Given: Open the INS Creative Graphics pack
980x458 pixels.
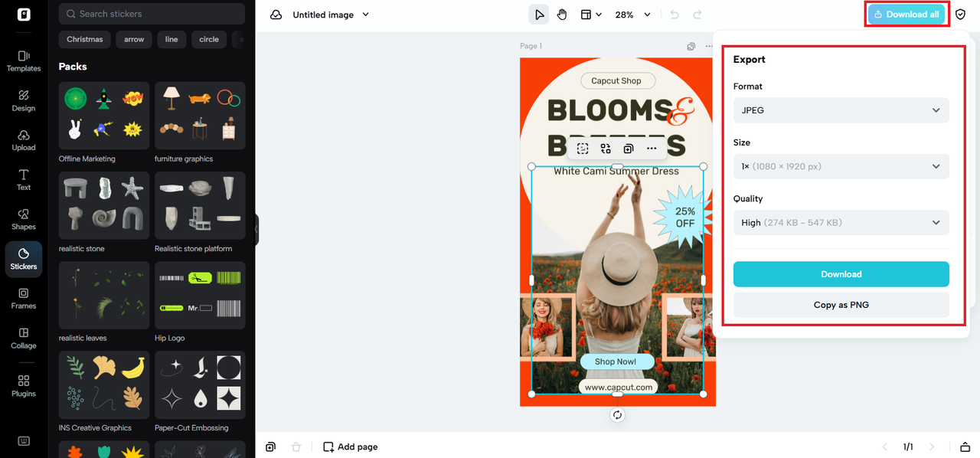Looking at the screenshot, I should coord(104,384).
